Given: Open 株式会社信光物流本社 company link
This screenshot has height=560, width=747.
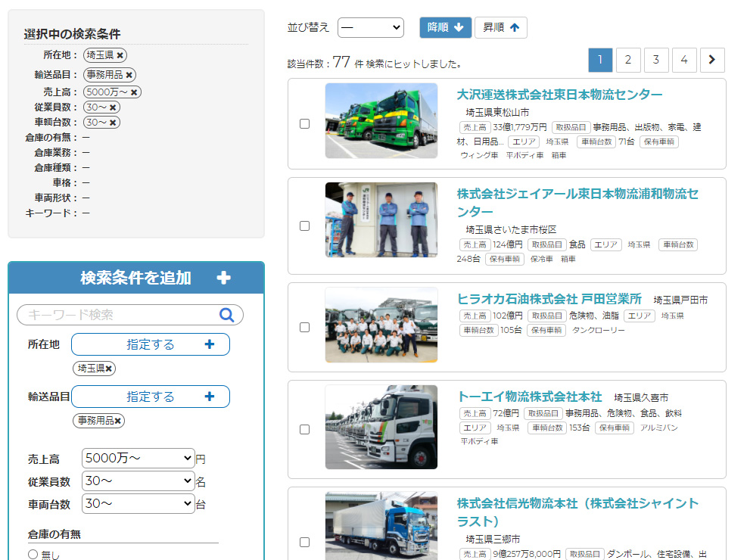Looking at the screenshot, I should (577, 512).
